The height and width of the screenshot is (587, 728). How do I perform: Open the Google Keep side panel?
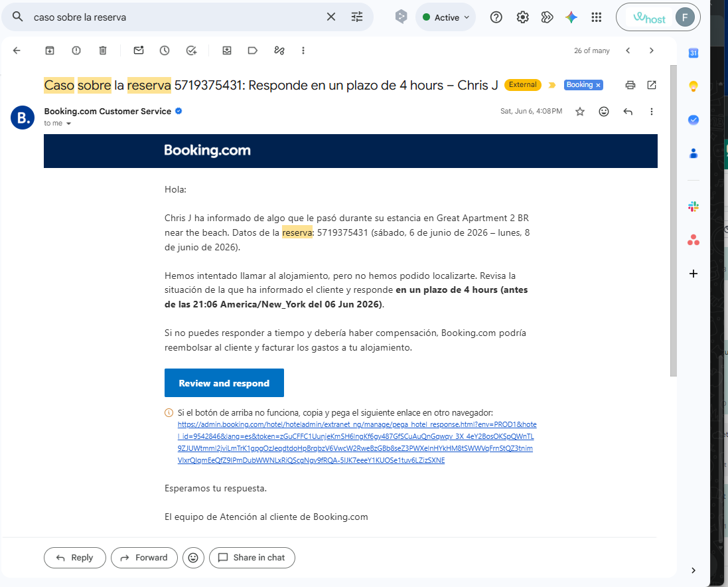pyautogui.click(x=693, y=86)
